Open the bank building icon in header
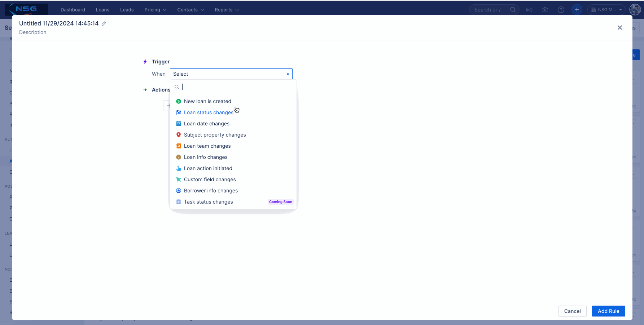Image resolution: width=644 pixels, height=325 pixels. [545, 10]
